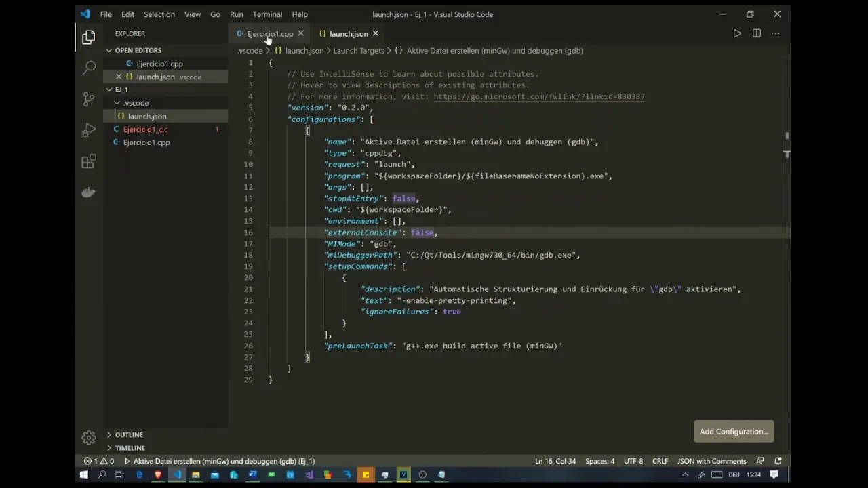The image size is (868, 488).
Task: Switch to the launch.json editor tab
Action: [x=348, y=33]
